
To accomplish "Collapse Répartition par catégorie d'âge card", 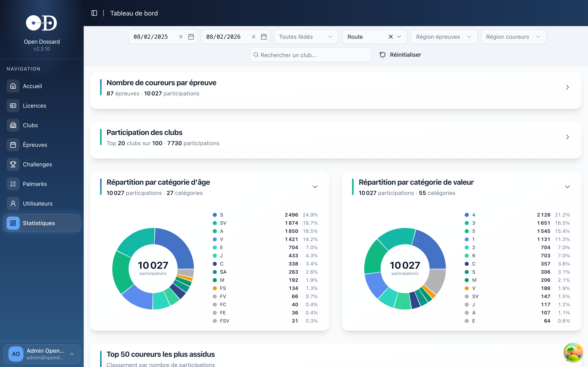I will 315,187.
